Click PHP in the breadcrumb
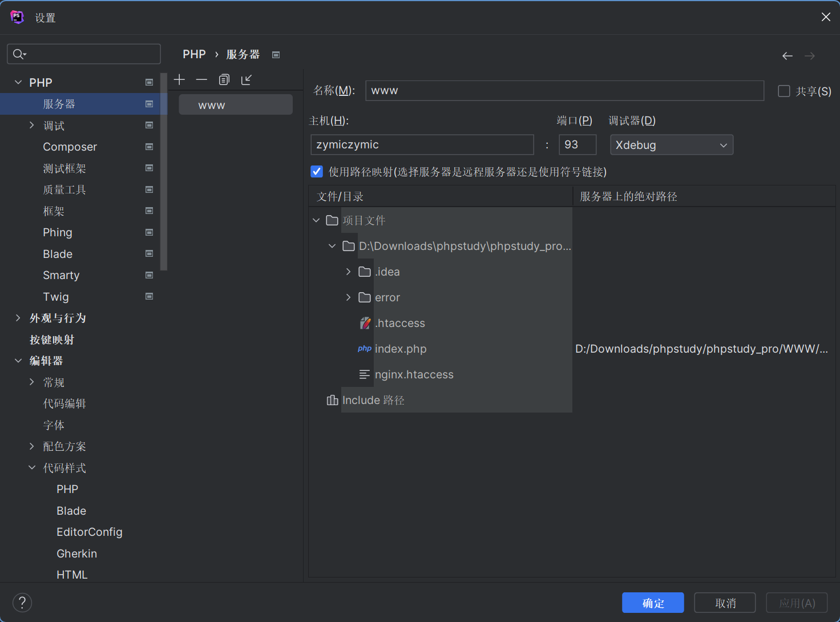 [194, 54]
